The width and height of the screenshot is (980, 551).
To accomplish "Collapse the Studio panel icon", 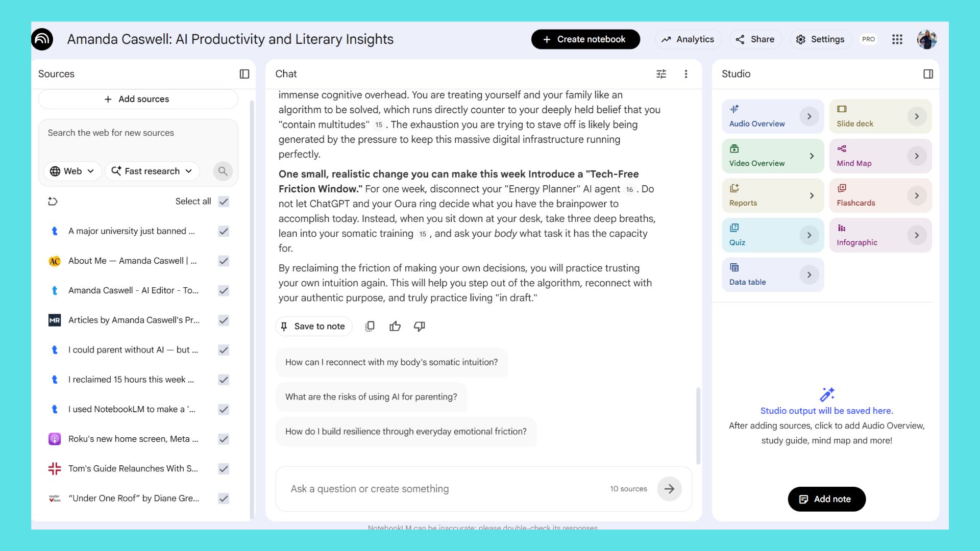I will click(x=928, y=74).
